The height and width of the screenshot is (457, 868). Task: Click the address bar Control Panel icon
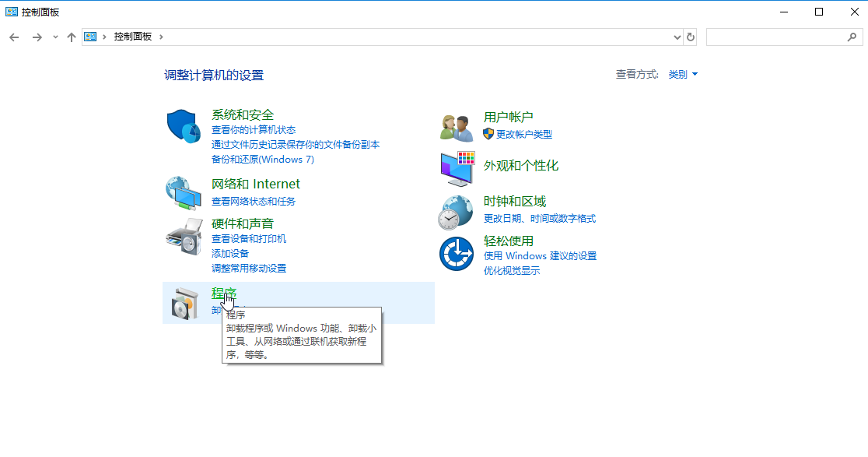90,37
